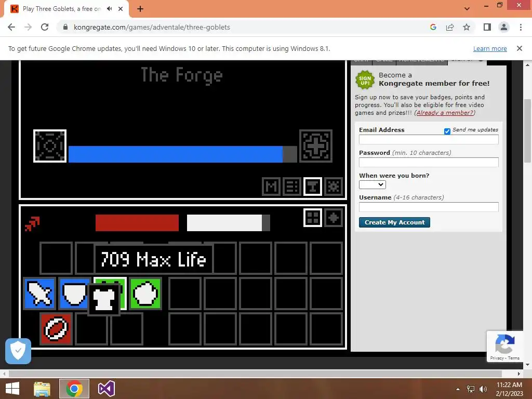Mute the tab via speaker icon
The height and width of the screenshot is (399, 532).
[109, 9]
